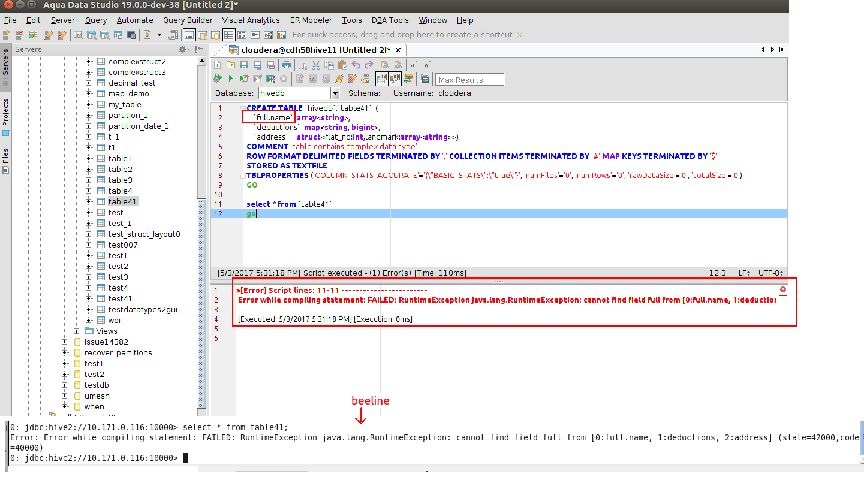Click the Register Server icon in main toolbar

click(7, 35)
